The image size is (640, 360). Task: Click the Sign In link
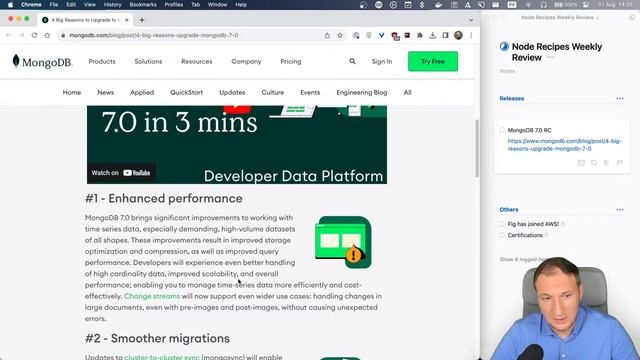(382, 61)
